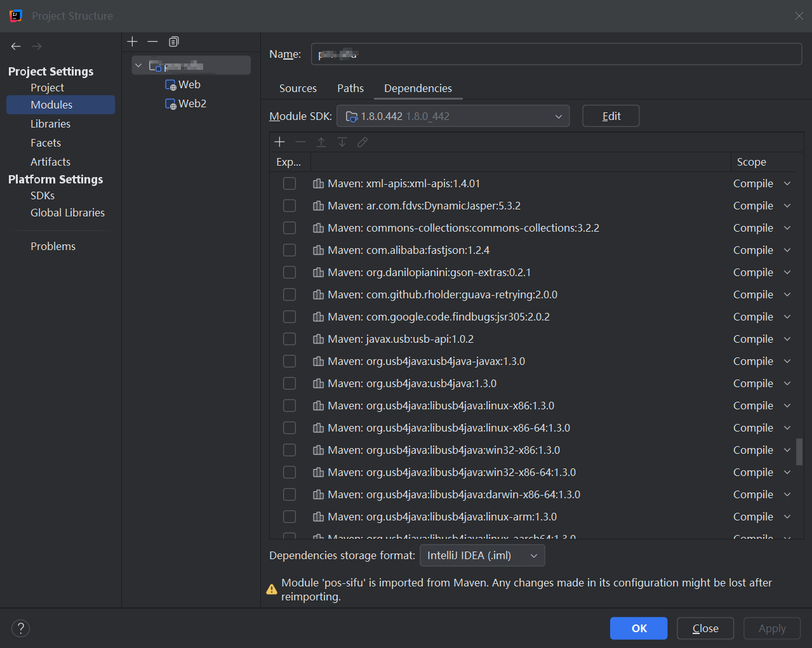
Task: Click the help question mark icon
Action: [x=20, y=628]
